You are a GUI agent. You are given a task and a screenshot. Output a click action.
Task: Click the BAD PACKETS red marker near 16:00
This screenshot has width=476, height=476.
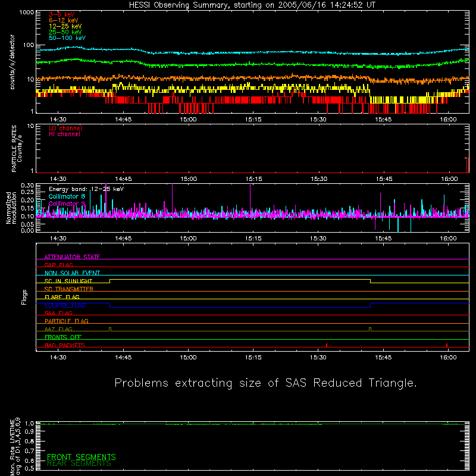(447, 345)
